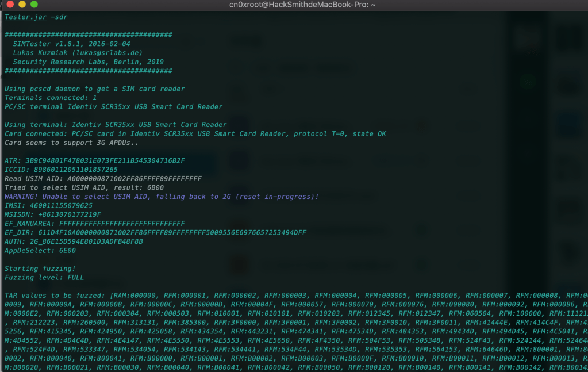The width and height of the screenshot is (588, 372).
Task: Click the ICCID number line
Action: pyautogui.click(x=61, y=170)
